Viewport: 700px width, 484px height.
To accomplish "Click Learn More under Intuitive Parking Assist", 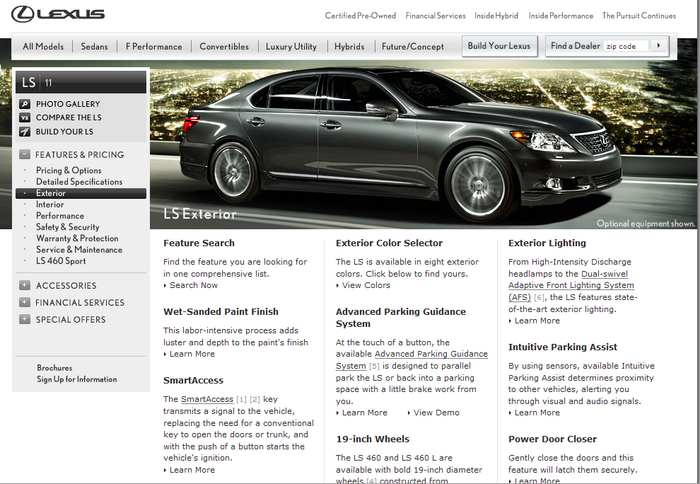I will (537, 413).
